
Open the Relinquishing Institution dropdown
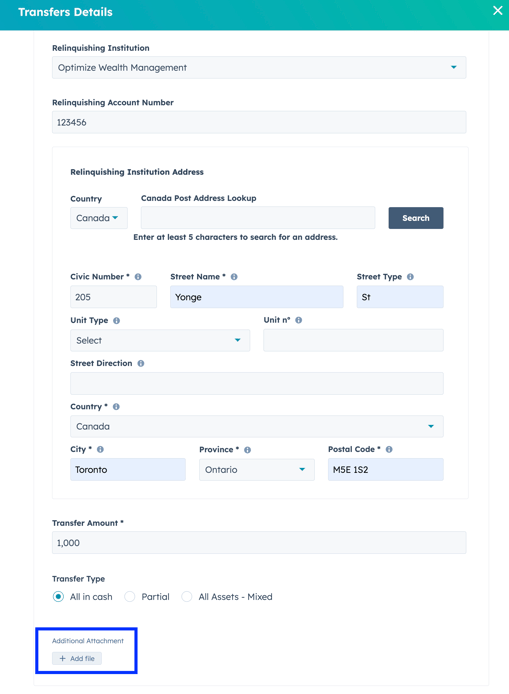[x=259, y=67]
